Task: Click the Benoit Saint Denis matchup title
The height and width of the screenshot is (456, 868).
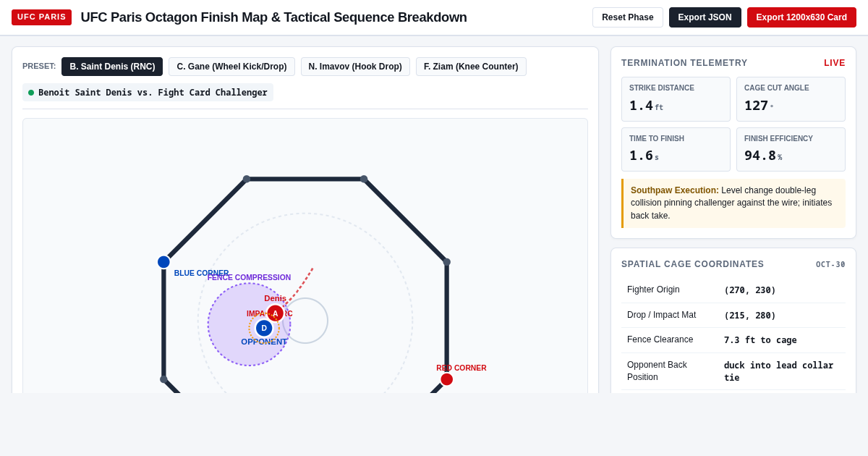Action: click(153, 93)
